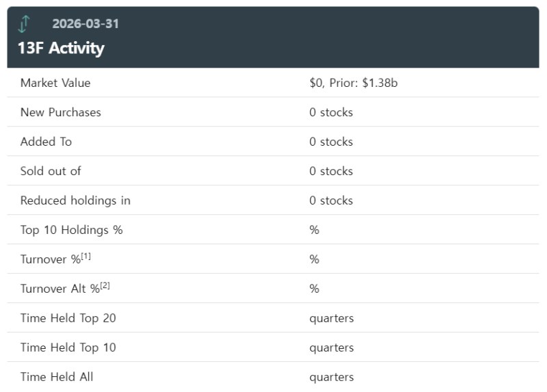Click the Time Held All label
This screenshot has height=392, width=547.
pyautogui.click(x=57, y=377)
